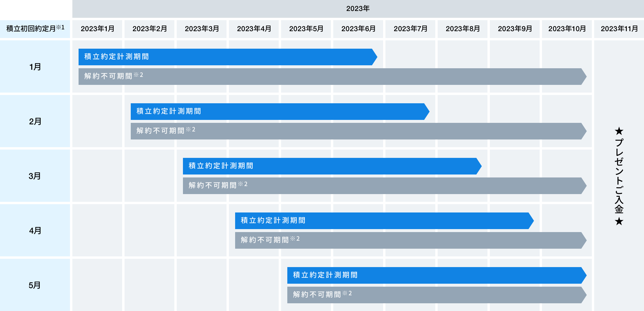The height and width of the screenshot is (311, 644).
Task: Click the 解約不可期間 bar in 2月 row
Action: tap(358, 131)
